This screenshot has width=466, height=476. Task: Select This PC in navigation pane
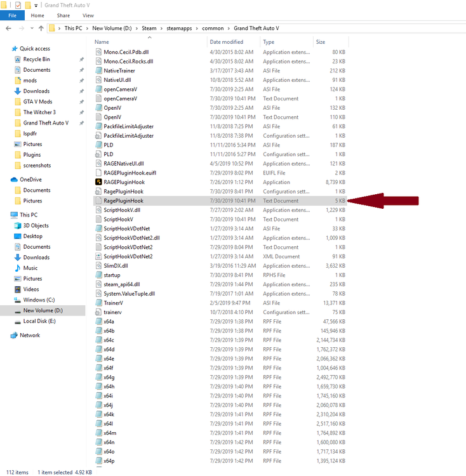(29, 215)
